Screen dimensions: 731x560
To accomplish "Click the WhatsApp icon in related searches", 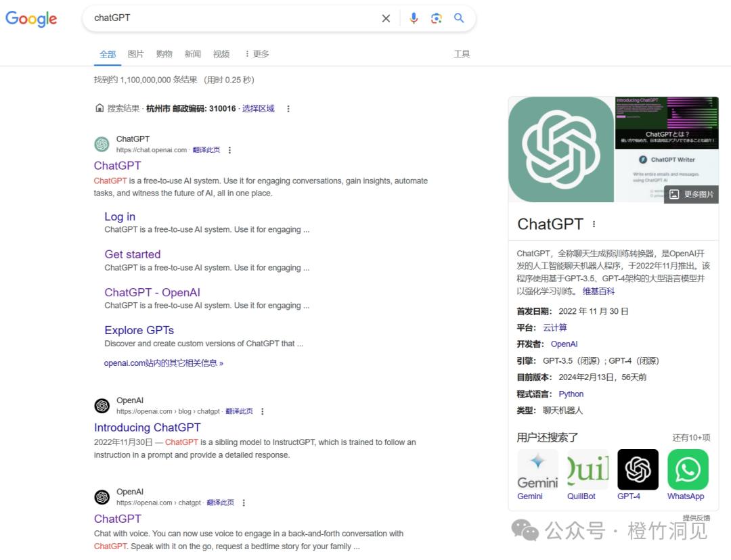I will [688, 469].
